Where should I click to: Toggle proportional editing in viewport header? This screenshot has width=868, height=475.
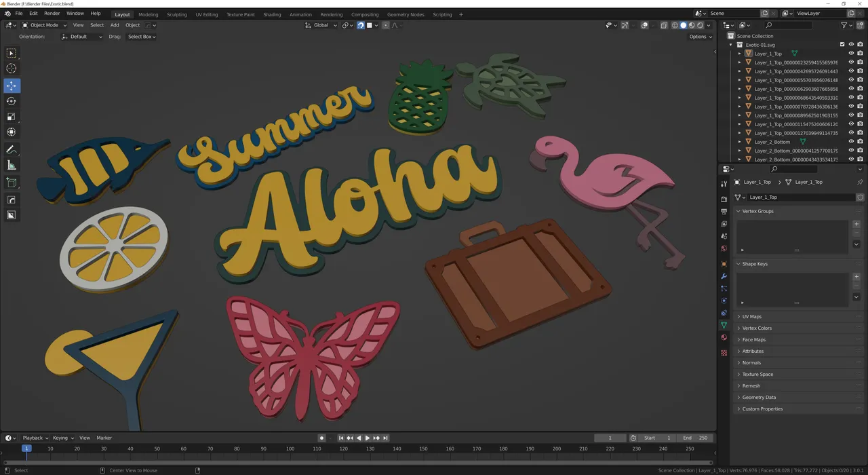386,25
